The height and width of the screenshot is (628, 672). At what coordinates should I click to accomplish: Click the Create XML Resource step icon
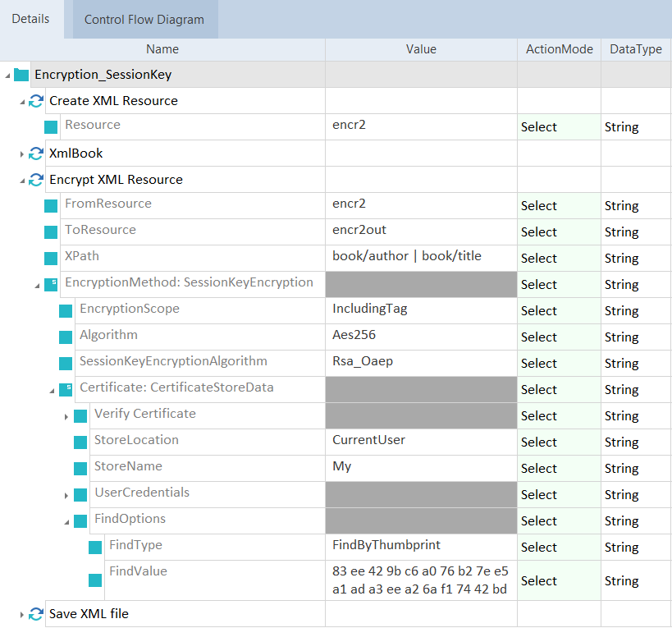36,101
